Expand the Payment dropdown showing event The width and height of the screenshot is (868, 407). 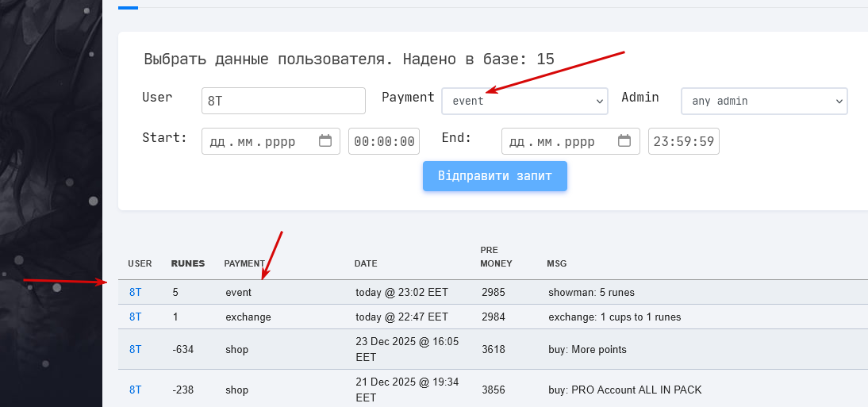pos(524,101)
